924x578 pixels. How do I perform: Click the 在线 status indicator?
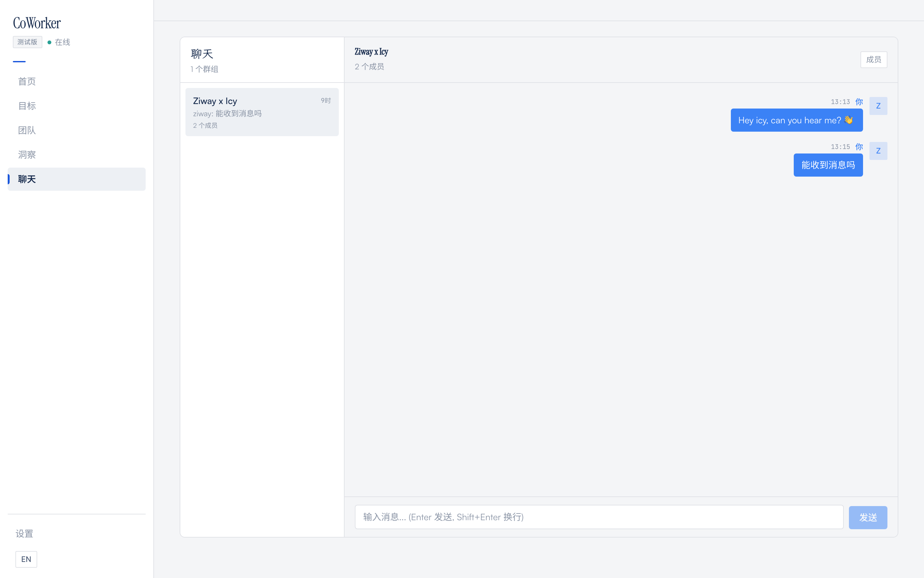coord(59,42)
